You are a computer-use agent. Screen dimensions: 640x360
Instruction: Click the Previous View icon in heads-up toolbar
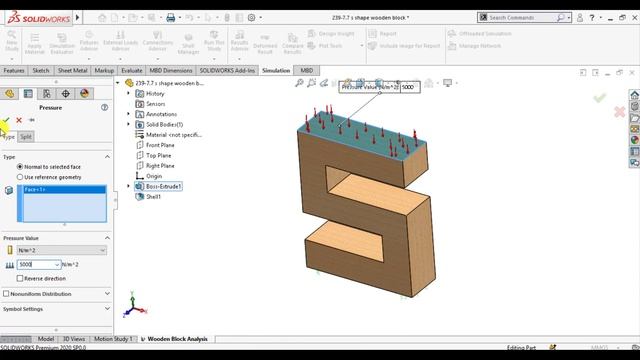[x=324, y=83]
